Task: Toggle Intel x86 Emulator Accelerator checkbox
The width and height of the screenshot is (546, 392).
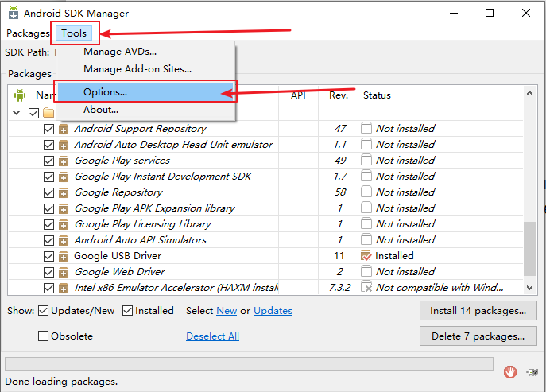Action: (48, 288)
